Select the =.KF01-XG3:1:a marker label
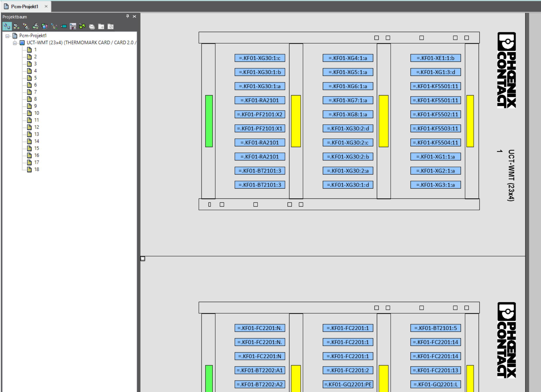This screenshot has height=392, width=541. 436,185
